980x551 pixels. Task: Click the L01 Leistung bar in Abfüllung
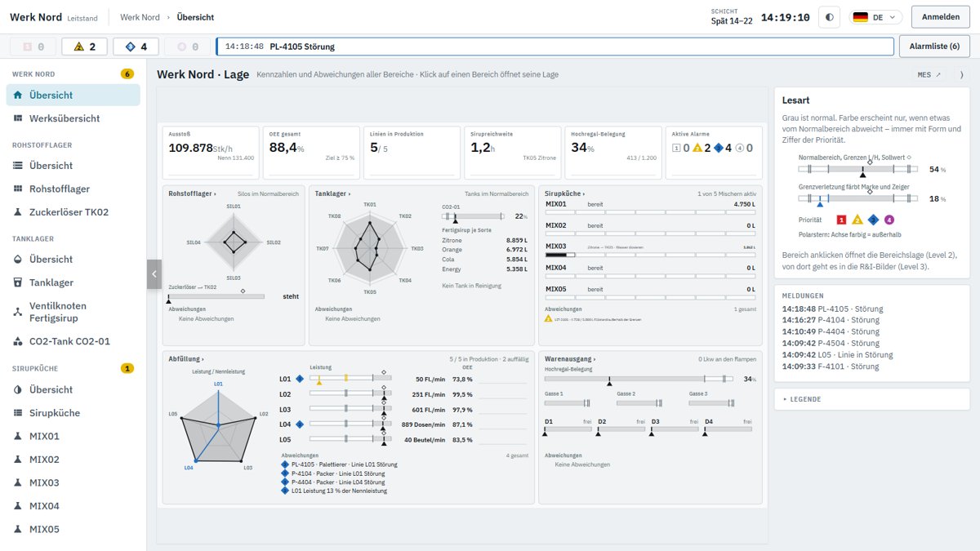click(x=350, y=379)
